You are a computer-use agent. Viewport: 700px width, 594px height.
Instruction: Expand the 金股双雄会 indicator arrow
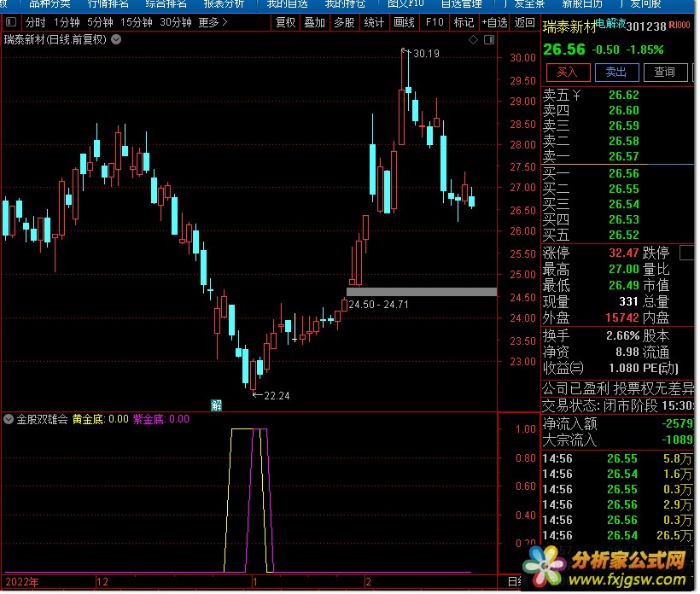(9, 420)
